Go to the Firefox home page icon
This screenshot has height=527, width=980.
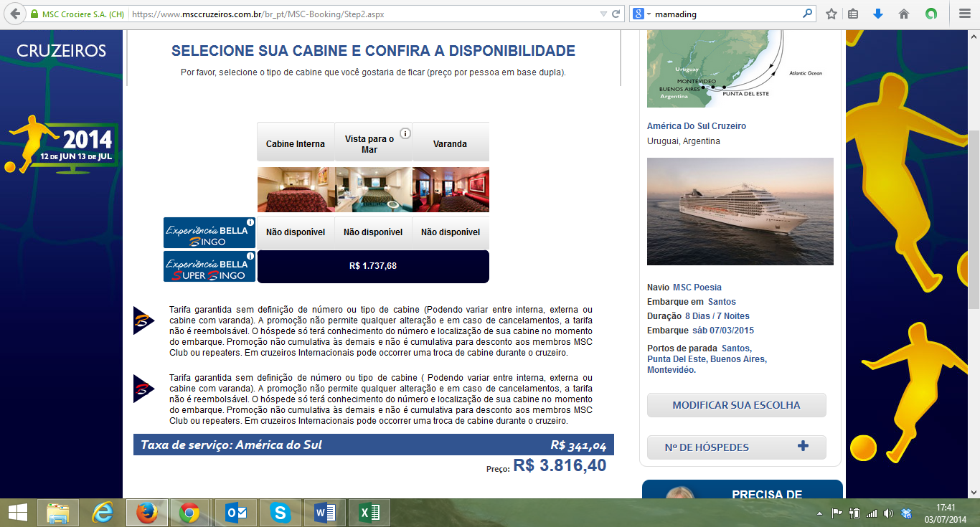[x=904, y=14]
